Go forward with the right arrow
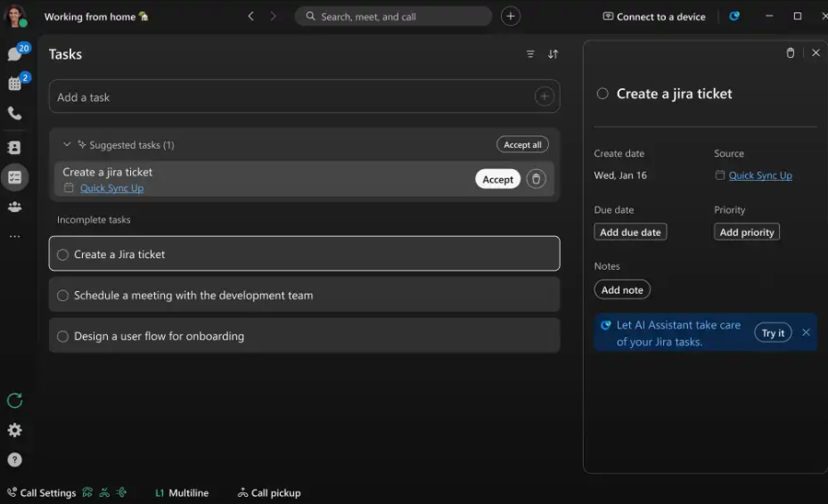 coord(273,16)
